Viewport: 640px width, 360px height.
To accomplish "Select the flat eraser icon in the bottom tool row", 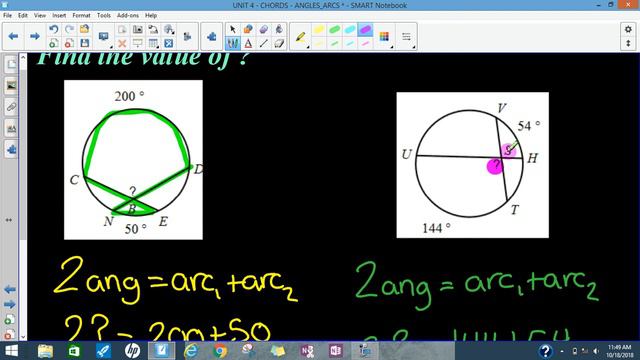I will point(279,43).
